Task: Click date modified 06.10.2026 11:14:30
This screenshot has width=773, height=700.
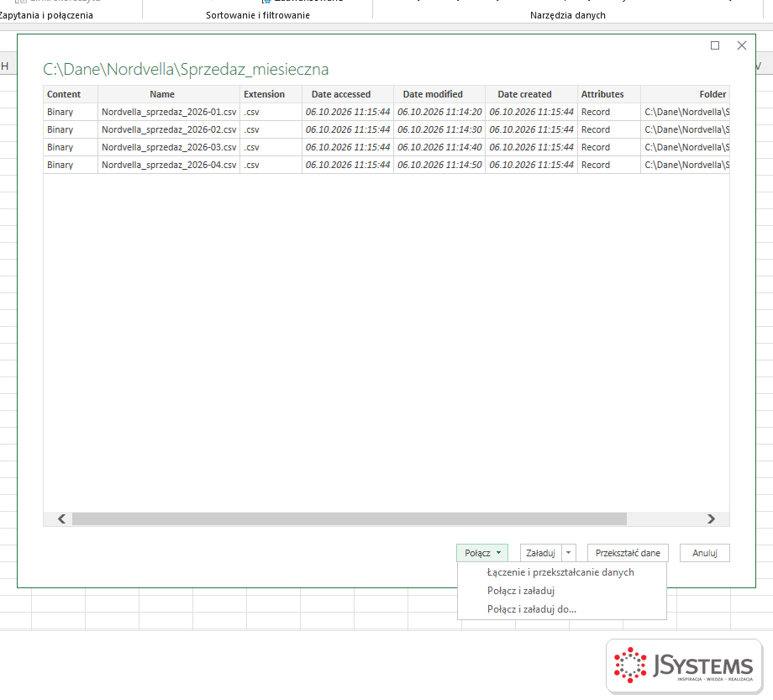Action: [439, 129]
